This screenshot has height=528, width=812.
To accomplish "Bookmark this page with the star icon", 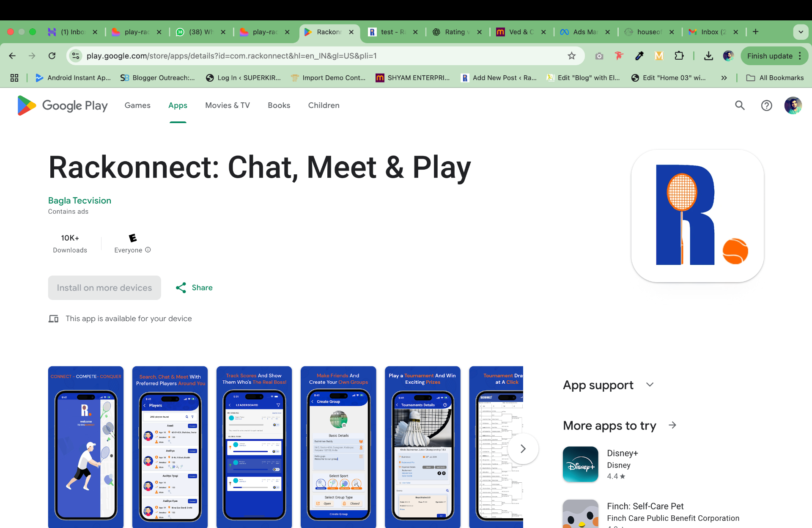I will pos(572,56).
